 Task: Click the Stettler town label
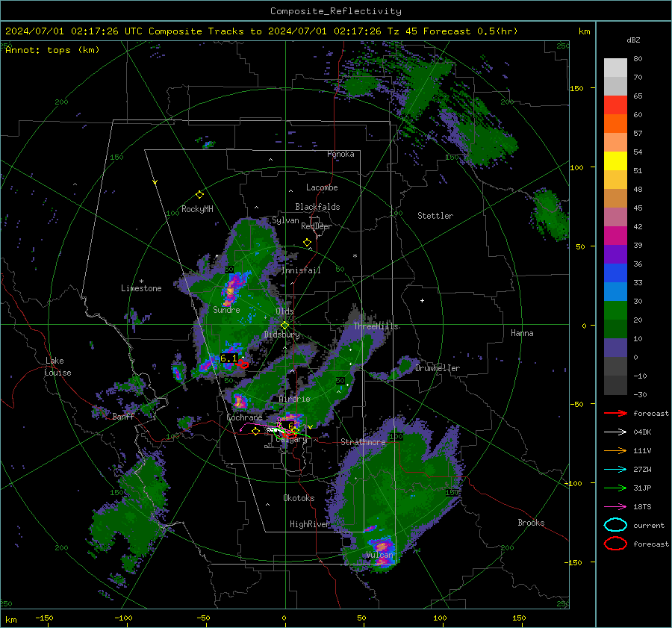435,216
